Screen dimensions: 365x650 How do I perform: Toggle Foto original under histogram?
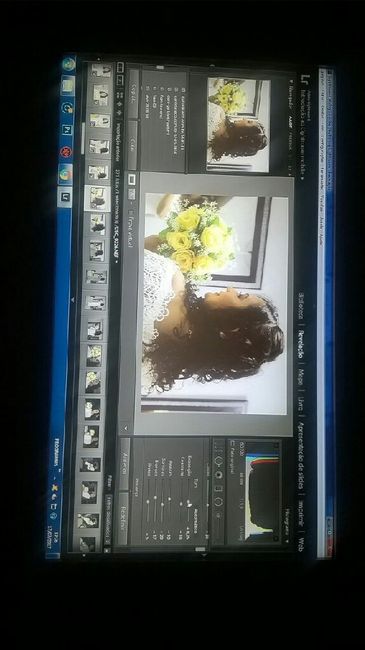pyautogui.click(x=231, y=443)
